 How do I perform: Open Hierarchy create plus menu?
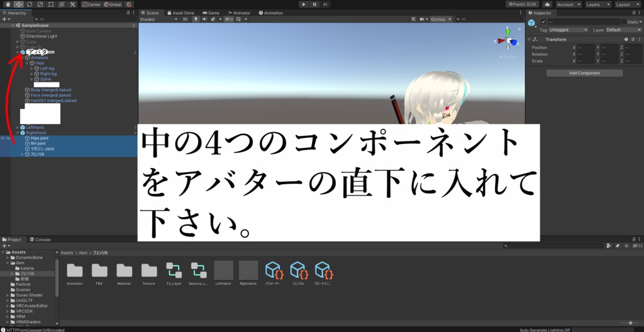(x=6, y=19)
